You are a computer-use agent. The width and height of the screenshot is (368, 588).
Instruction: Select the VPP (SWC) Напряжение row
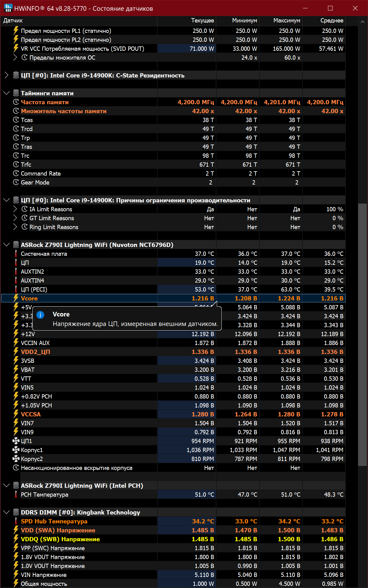(173, 548)
